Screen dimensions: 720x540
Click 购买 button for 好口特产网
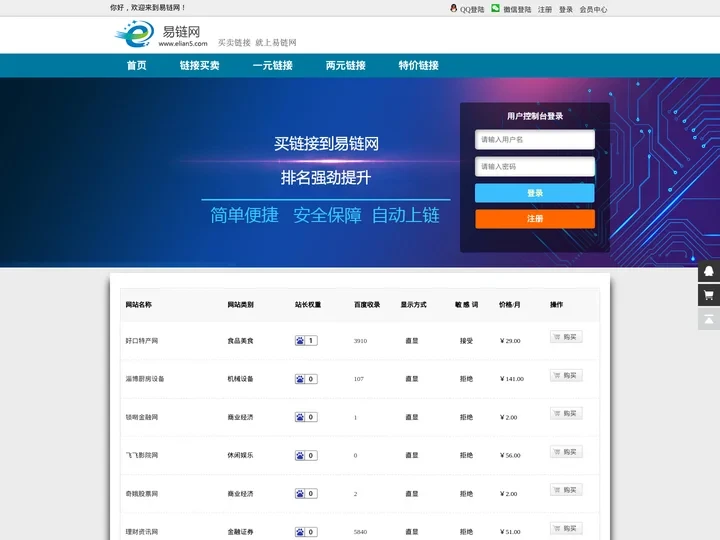(x=566, y=337)
